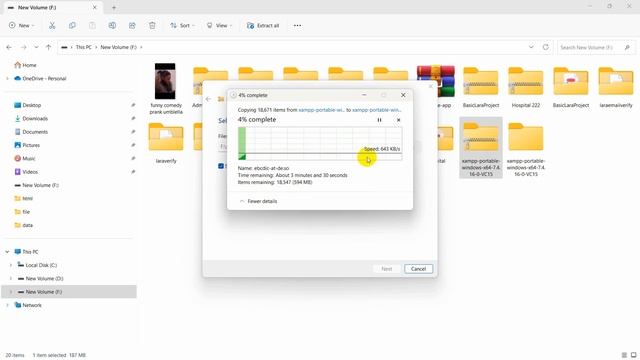Switch to large icons view in status bar
The height and width of the screenshot is (360, 640).
(633, 355)
